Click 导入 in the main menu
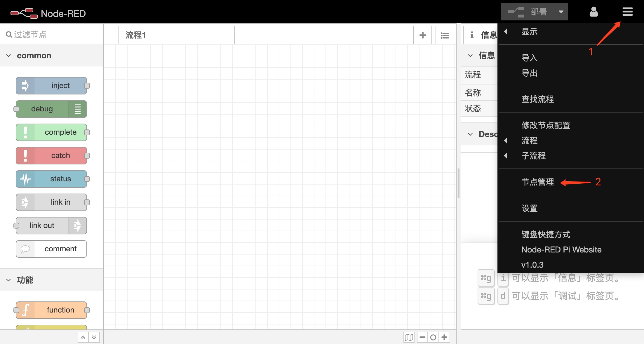 click(x=529, y=57)
